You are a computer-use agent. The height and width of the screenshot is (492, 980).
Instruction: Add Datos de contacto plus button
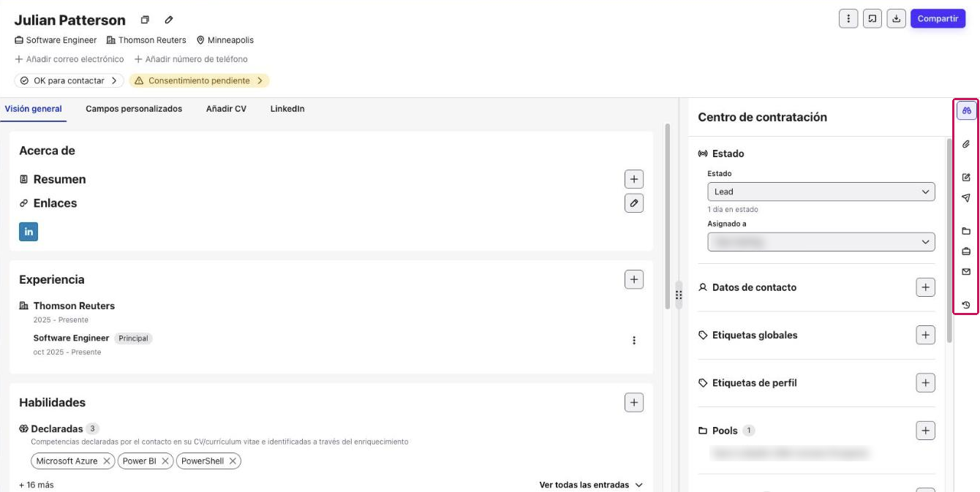[x=926, y=287]
